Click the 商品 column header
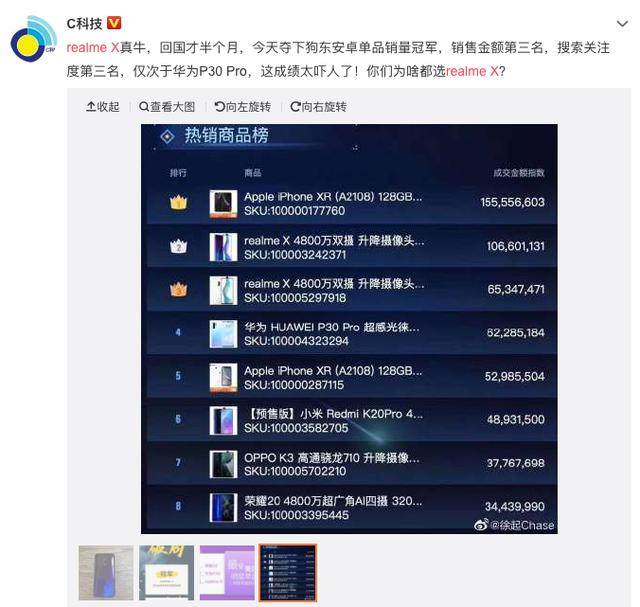 253,173
